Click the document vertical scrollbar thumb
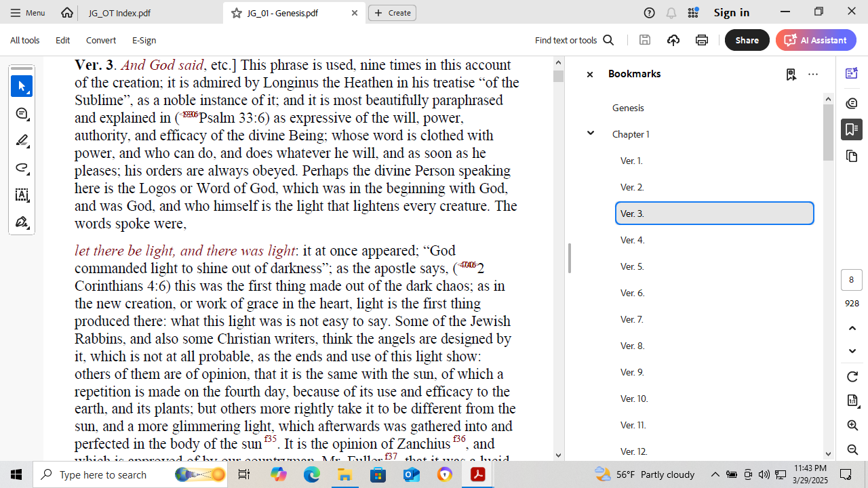Screen dimensions: 868x488 [x=558, y=76]
